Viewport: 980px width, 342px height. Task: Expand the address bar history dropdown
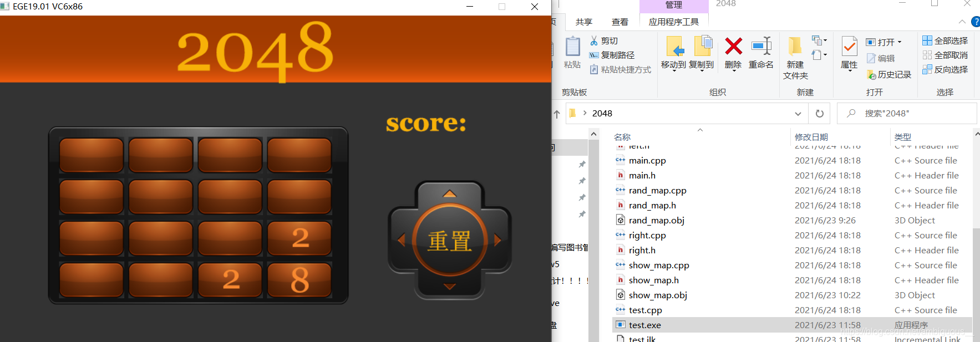pyautogui.click(x=798, y=114)
